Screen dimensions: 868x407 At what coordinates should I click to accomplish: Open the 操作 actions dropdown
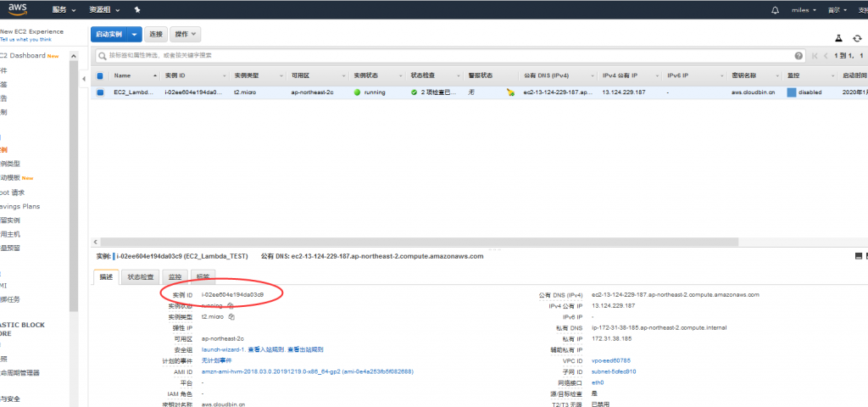[x=186, y=34]
